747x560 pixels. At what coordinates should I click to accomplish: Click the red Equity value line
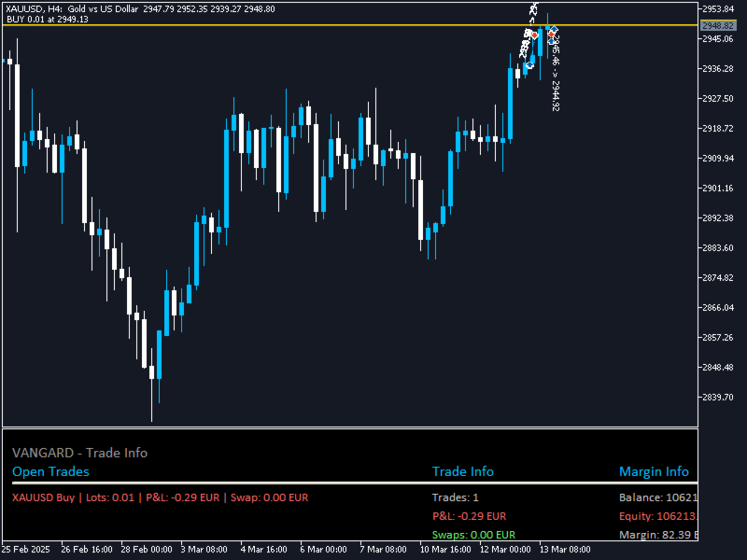point(658,516)
